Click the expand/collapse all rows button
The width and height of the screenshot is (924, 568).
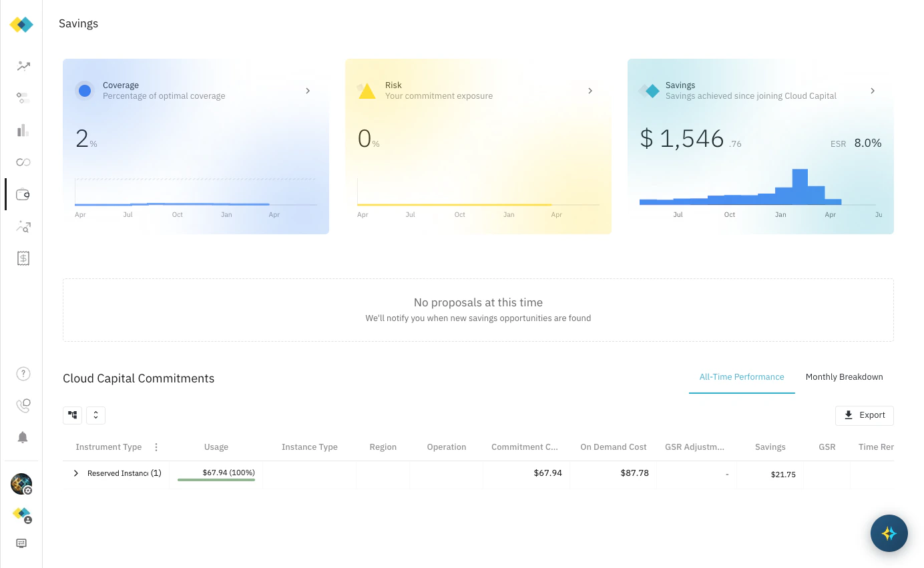[x=95, y=415]
